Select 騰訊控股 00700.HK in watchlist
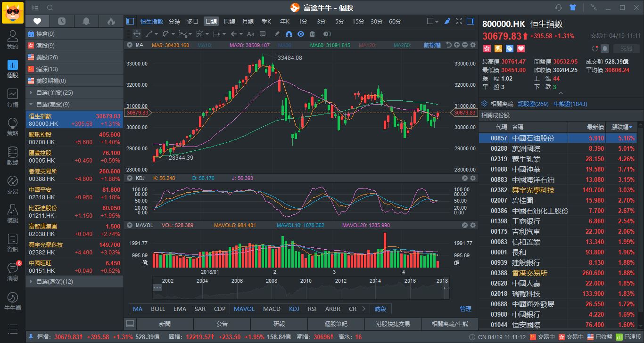Screen dimensions: 644x343 point(74,138)
